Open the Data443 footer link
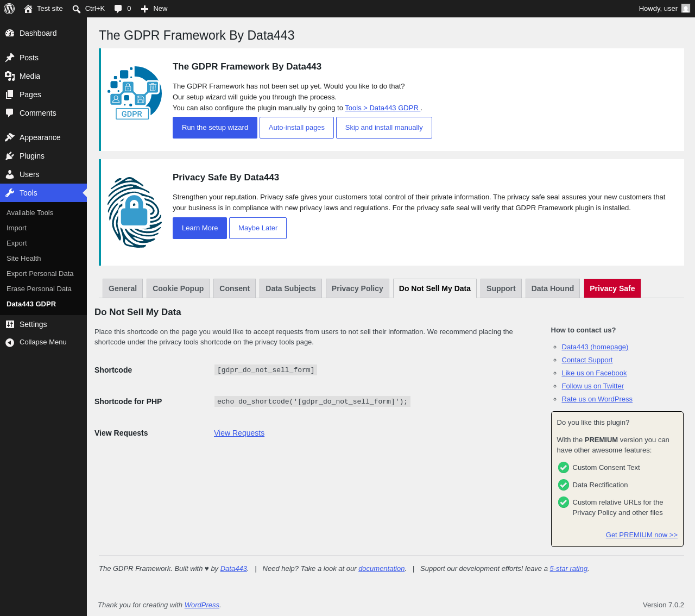 coord(234,569)
